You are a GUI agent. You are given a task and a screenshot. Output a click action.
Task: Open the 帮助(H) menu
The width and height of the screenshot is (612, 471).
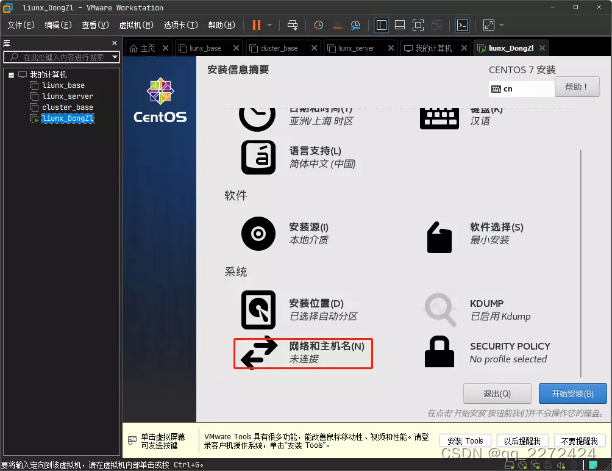221,25
